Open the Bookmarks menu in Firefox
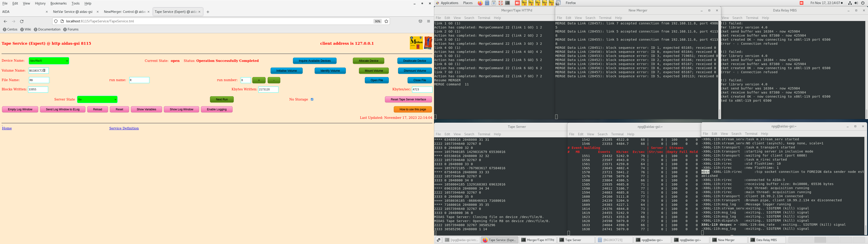Image resolution: width=868 pixels, height=244 pixels. click(58, 3)
